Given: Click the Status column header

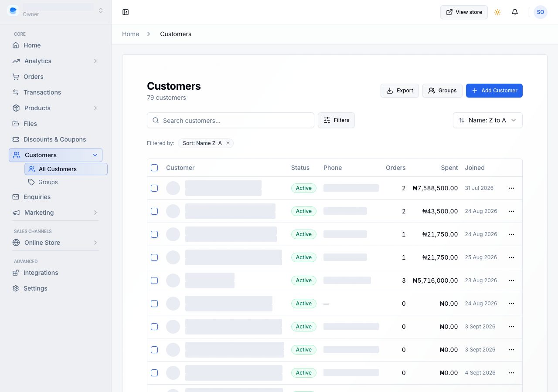Looking at the screenshot, I should 300,168.
